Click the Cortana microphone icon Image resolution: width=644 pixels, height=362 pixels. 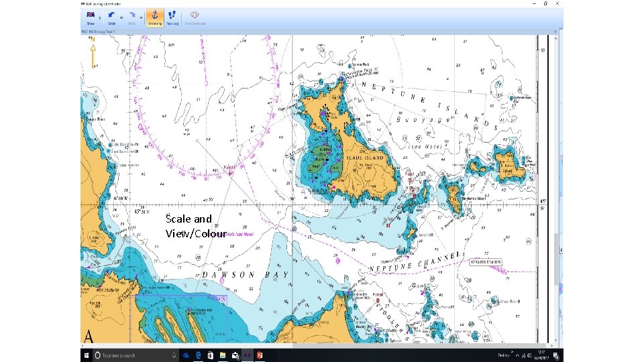(174, 355)
